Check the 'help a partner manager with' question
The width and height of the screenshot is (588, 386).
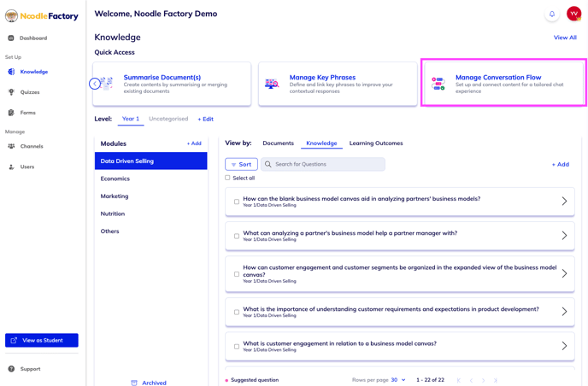[237, 236]
